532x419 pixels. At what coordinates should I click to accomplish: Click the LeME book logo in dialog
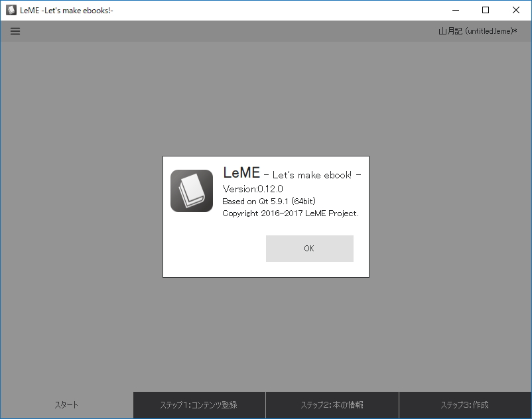pos(192,191)
